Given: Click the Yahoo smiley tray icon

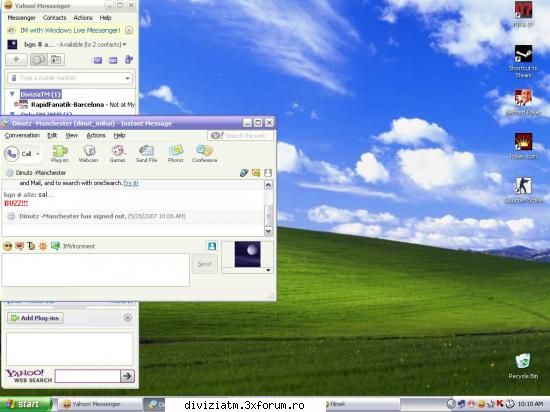Looking at the screenshot, I should click(481, 404).
